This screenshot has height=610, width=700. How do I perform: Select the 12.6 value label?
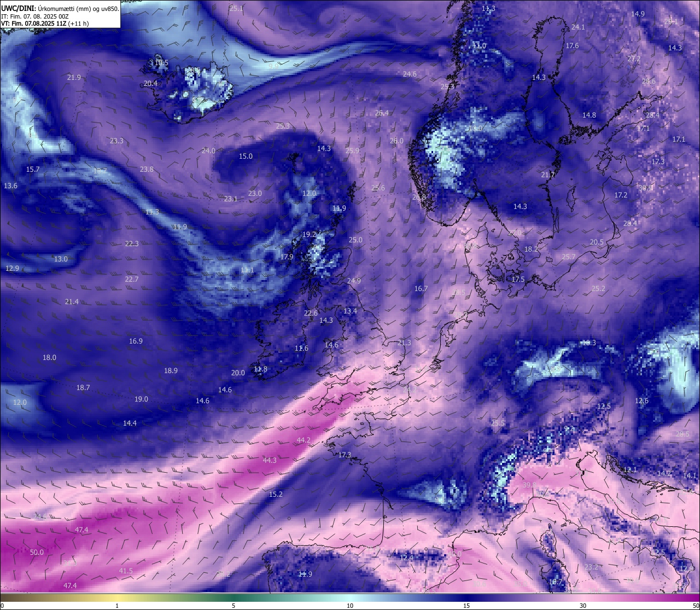click(x=641, y=401)
